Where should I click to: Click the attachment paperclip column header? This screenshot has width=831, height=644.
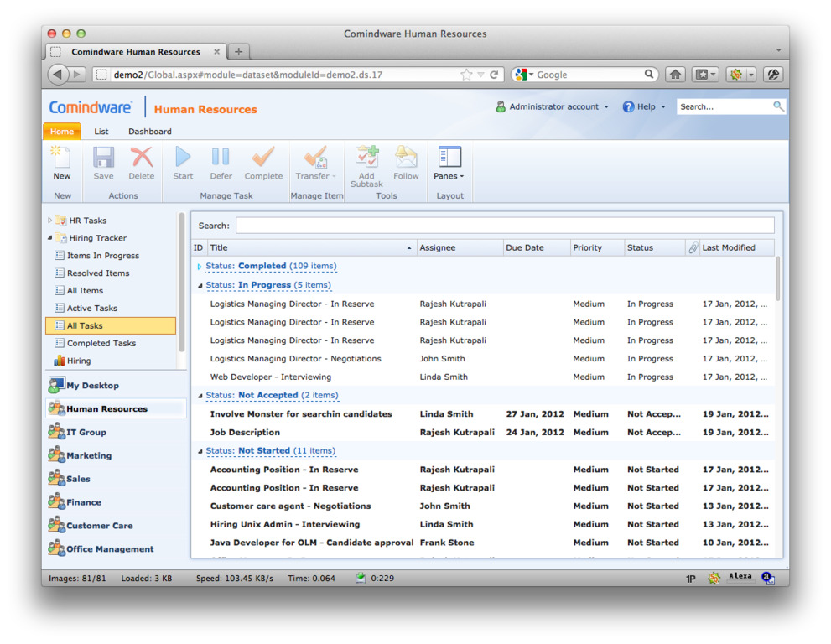(693, 247)
